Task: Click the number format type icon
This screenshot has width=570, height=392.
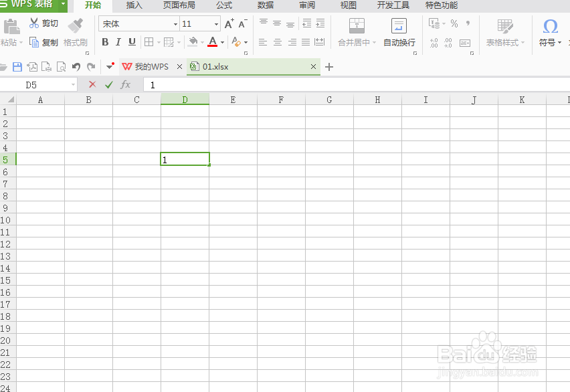Action: tap(464, 43)
